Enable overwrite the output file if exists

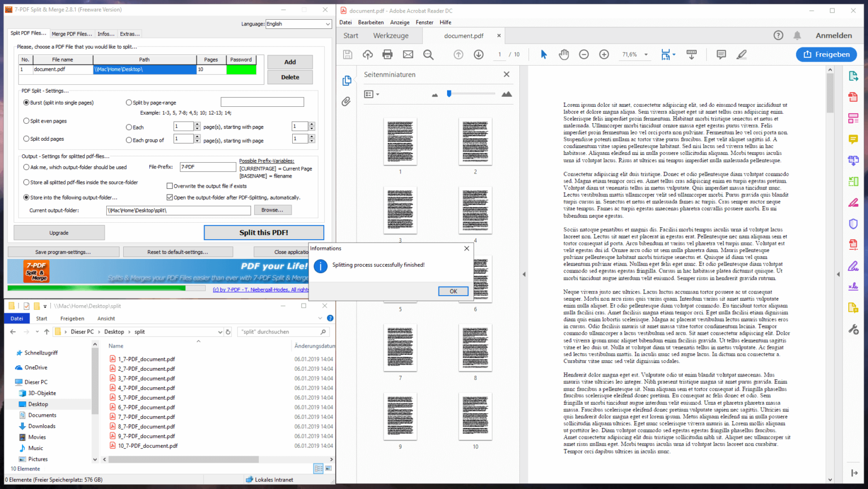169,185
